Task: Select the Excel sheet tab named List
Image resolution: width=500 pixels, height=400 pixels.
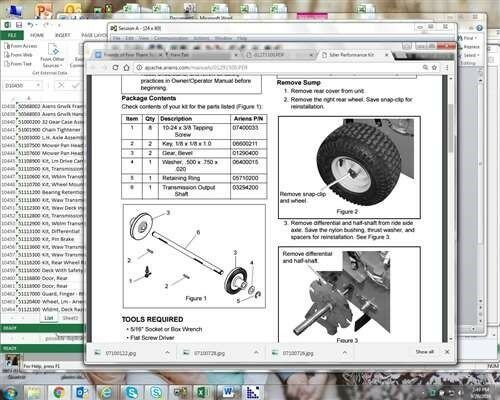Action: (x=49, y=318)
